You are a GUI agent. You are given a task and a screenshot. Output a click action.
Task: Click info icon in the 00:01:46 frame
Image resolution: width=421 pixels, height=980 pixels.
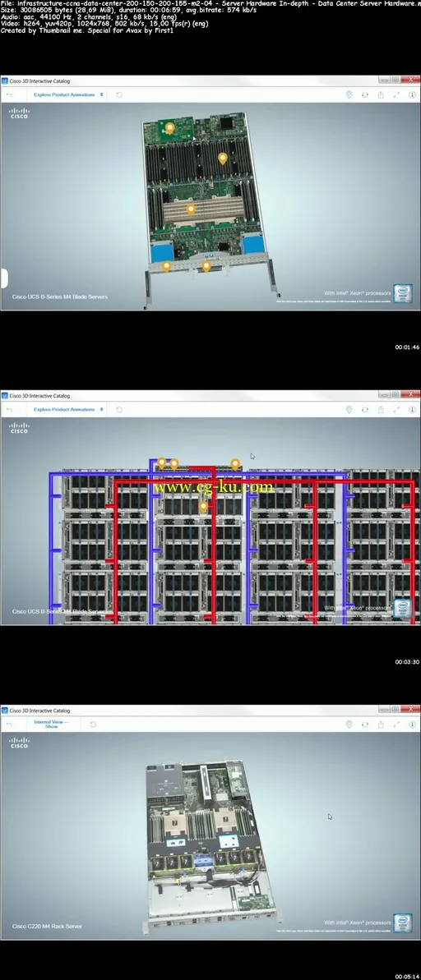tap(412, 95)
